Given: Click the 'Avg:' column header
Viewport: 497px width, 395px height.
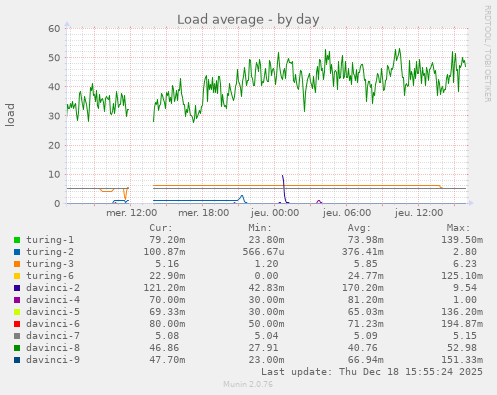Looking at the screenshot, I should coord(359,228).
